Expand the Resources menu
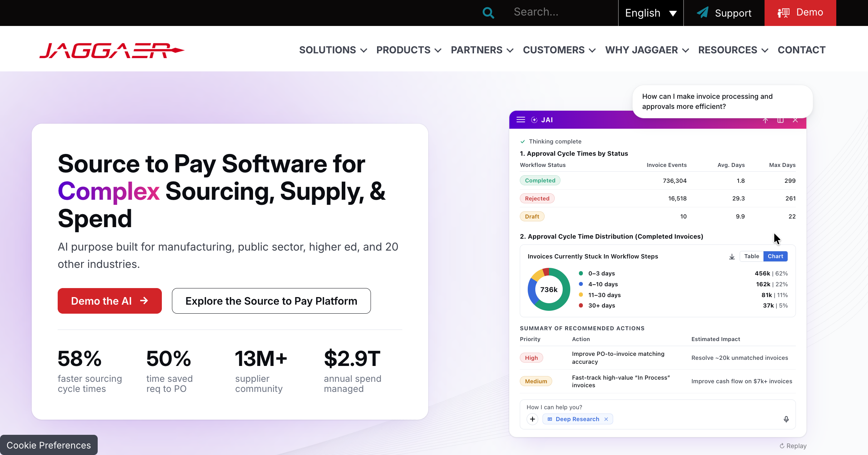Screen dimensions: 868x455 click(733, 50)
